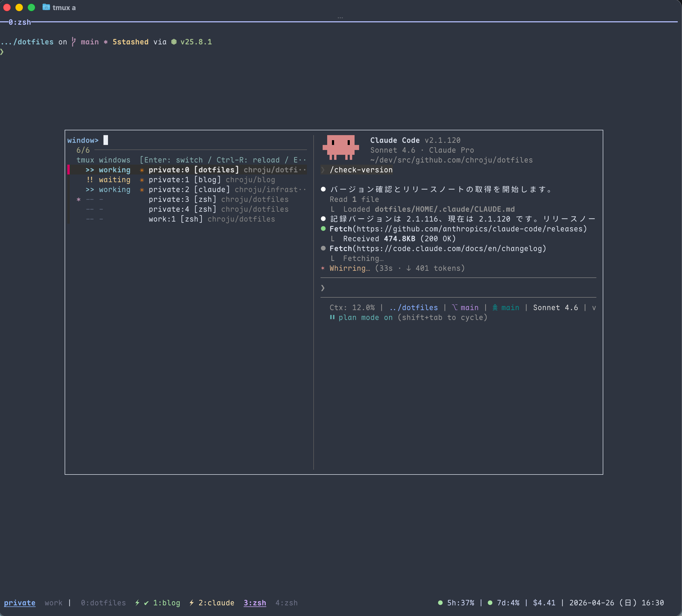Switch to the work session in status bar
The width and height of the screenshot is (682, 616).
[x=53, y=603]
